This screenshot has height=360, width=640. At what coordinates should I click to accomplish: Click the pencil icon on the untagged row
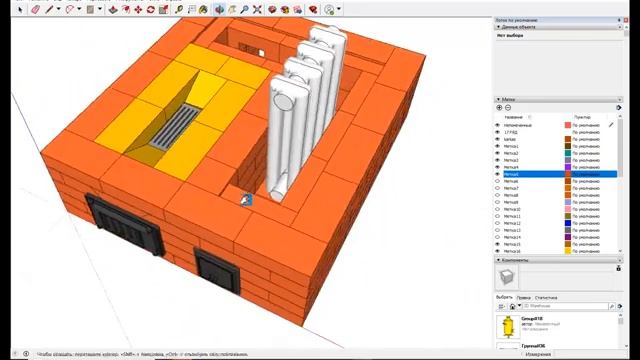[x=611, y=125]
